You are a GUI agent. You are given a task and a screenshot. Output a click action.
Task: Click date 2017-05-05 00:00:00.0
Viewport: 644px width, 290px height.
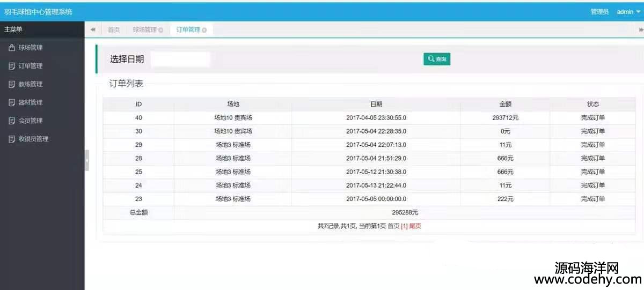(376, 199)
